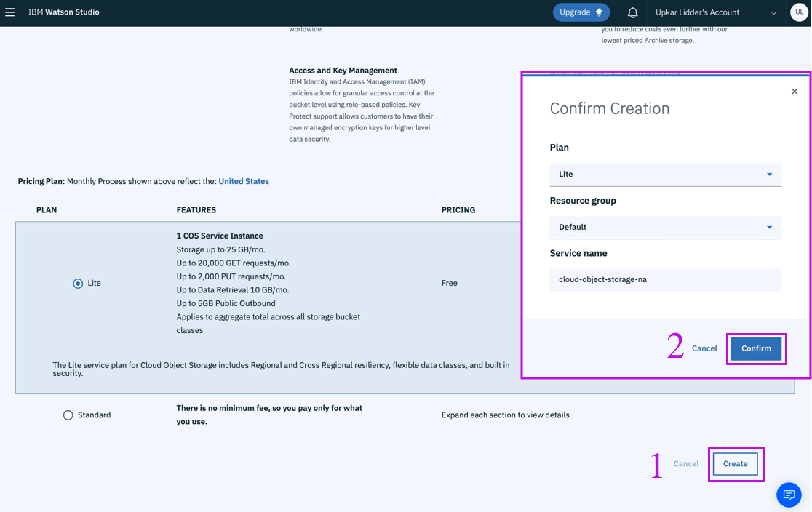This screenshot has width=812, height=512.
Task: Select the Standard plan radio button
Action: (68, 415)
